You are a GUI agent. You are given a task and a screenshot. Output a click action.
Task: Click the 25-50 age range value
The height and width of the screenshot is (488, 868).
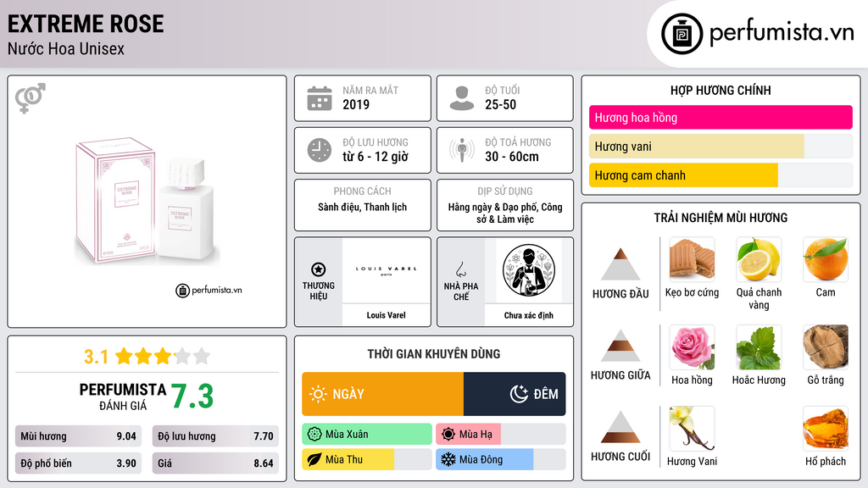(500, 104)
